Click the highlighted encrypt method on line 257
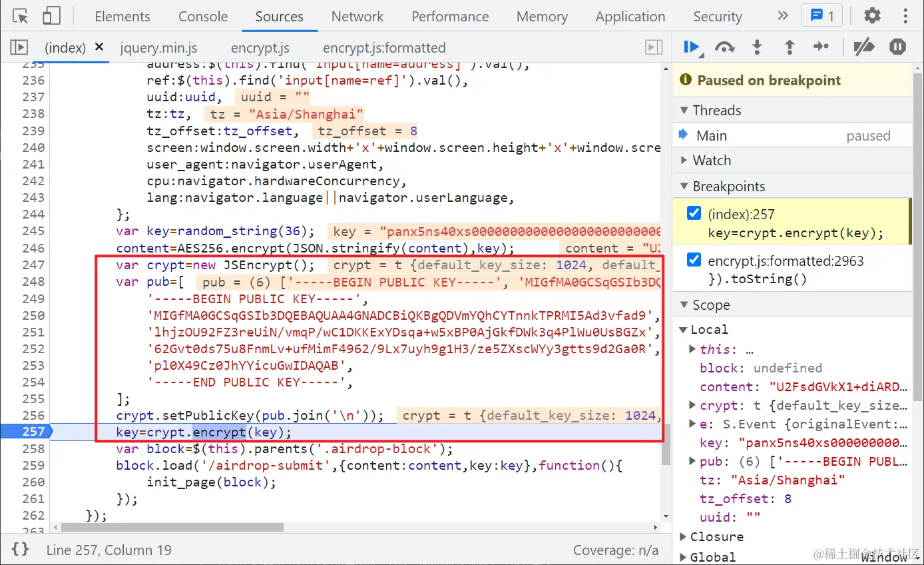Viewport: 924px width, 565px height. point(220,432)
